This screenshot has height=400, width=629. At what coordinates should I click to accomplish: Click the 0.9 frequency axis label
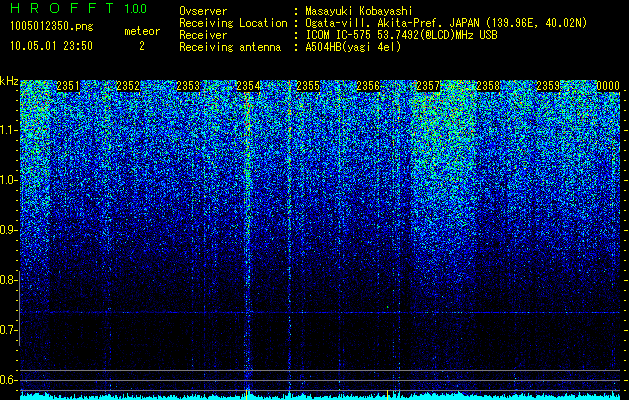tap(8, 230)
